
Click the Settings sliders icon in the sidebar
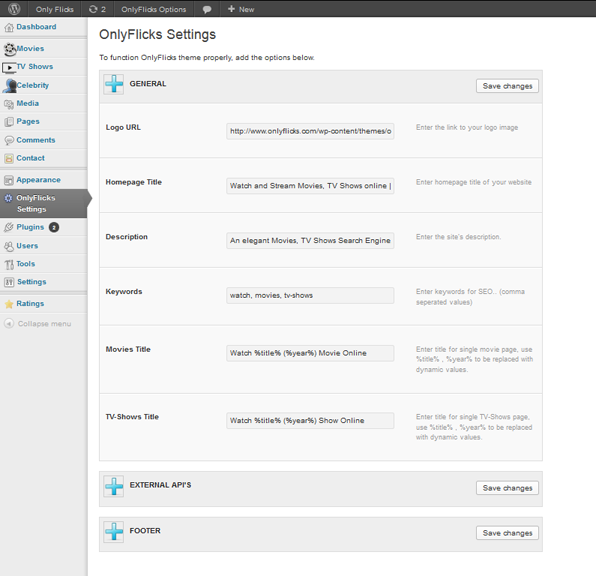[x=9, y=282]
